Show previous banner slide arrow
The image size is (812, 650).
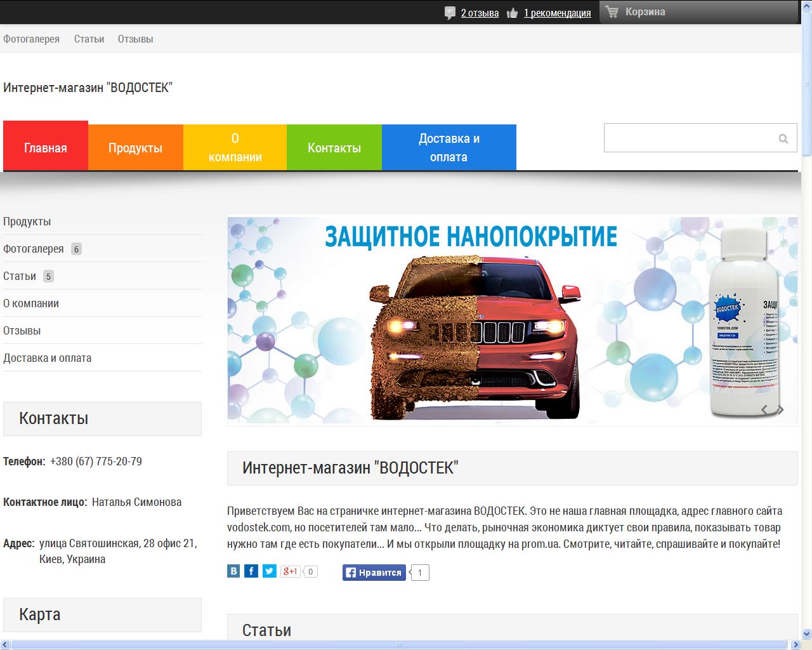pos(764,410)
